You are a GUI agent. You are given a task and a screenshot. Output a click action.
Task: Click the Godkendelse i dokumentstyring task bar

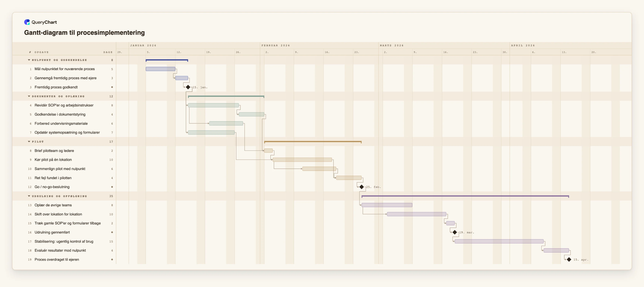coord(252,114)
